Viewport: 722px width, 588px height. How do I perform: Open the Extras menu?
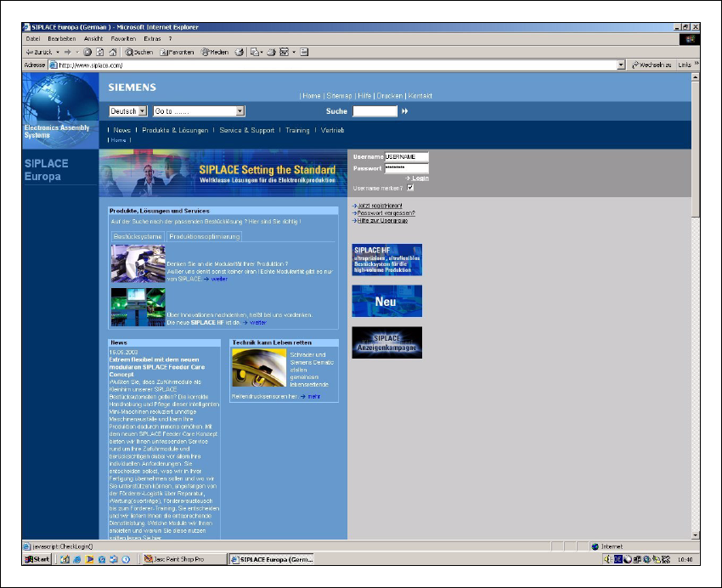point(152,39)
